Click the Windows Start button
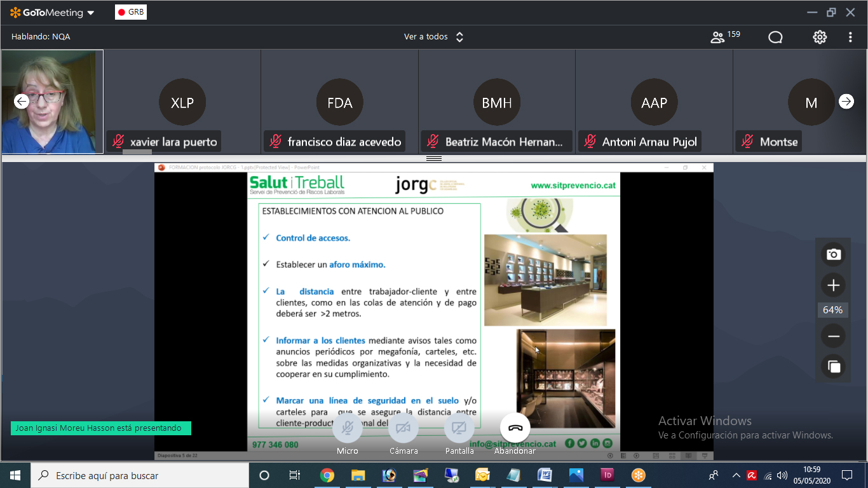868x488 pixels. coord(15,475)
